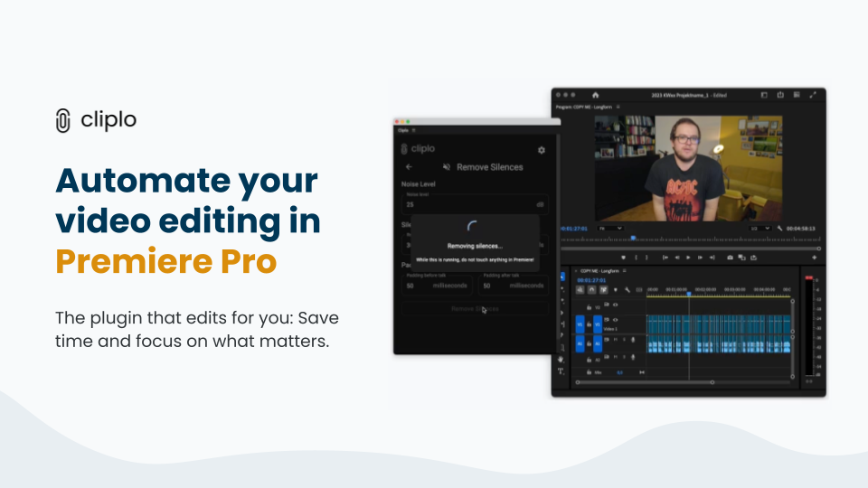Toggle Snap in timeline
The height and width of the screenshot is (488, 868).
coord(591,290)
